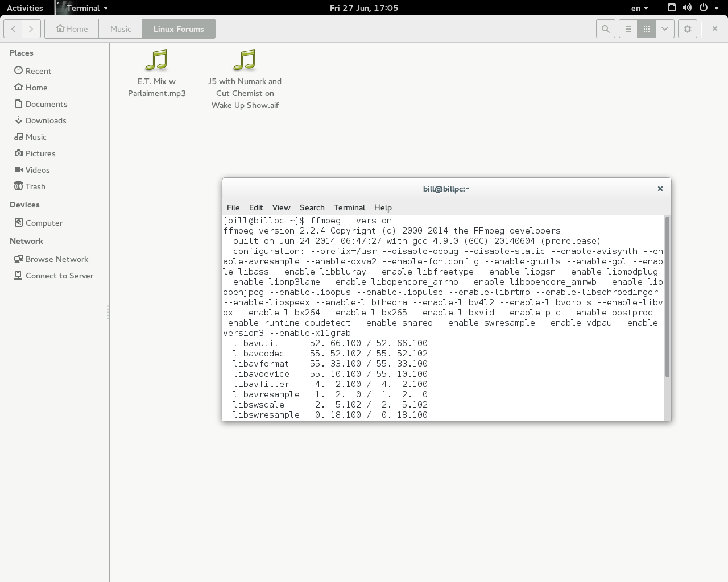Viewport: 728px width, 582px height.
Task: Open the Terminal app menu in top bar
Action: point(82,8)
